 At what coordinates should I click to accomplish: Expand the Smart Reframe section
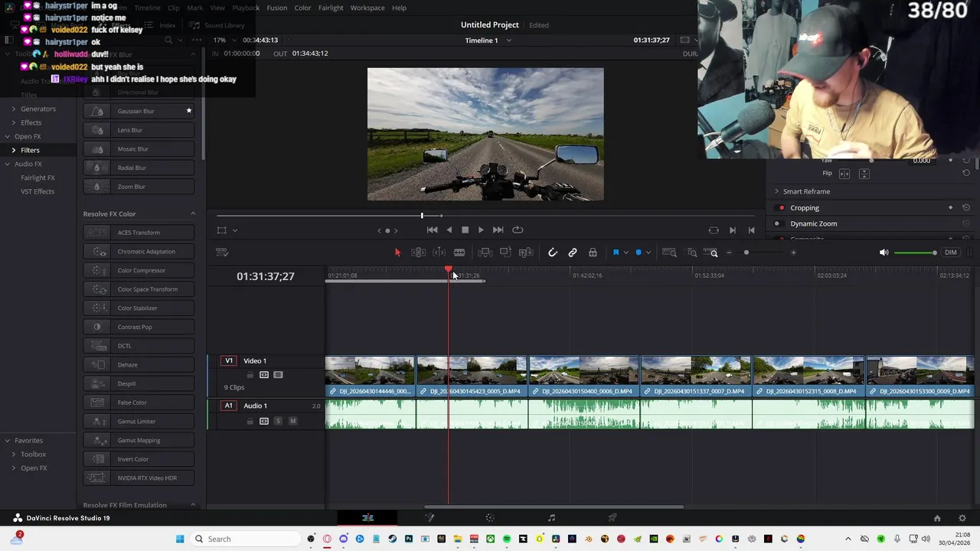click(776, 191)
